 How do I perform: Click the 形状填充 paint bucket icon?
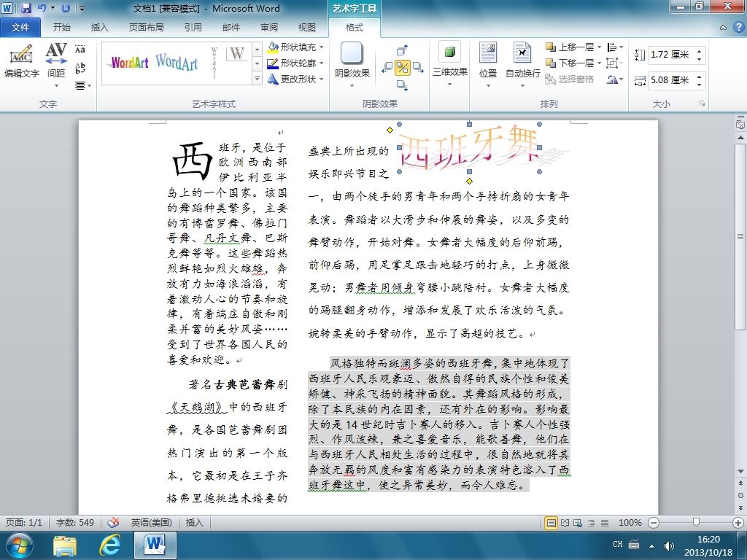click(273, 47)
